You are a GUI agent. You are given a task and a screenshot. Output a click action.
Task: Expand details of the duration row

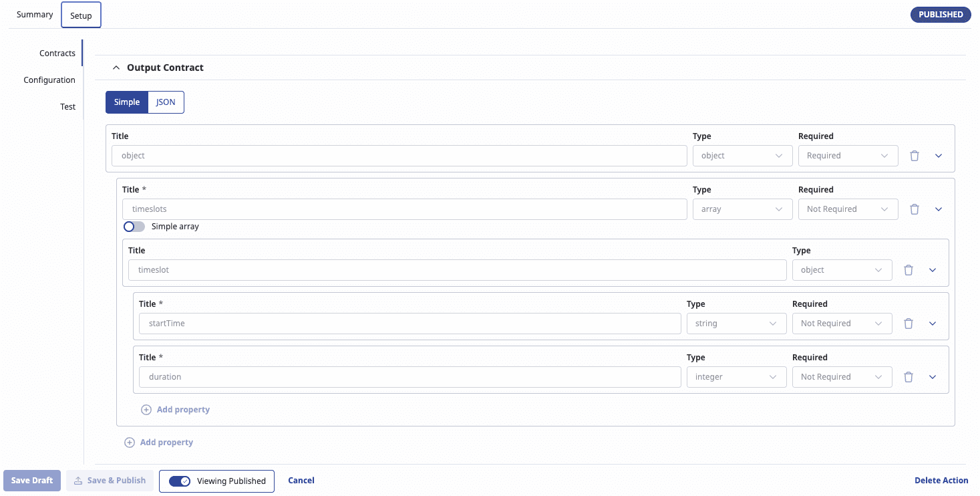point(933,376)
